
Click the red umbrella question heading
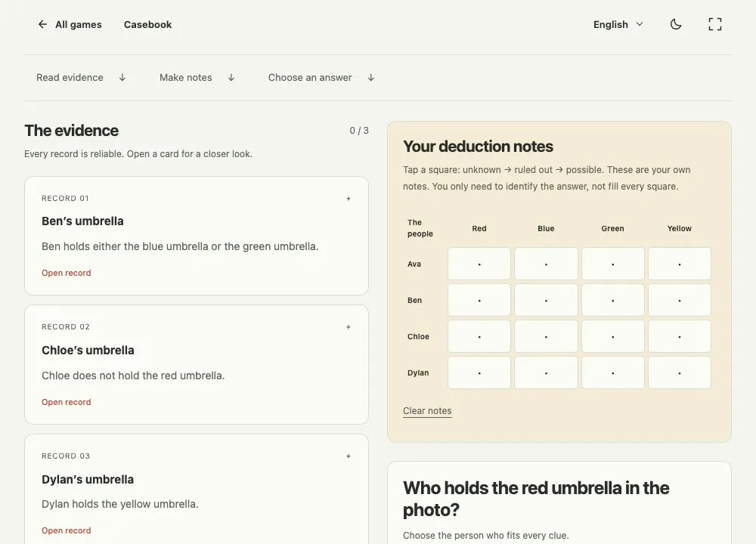coord(536,499)
